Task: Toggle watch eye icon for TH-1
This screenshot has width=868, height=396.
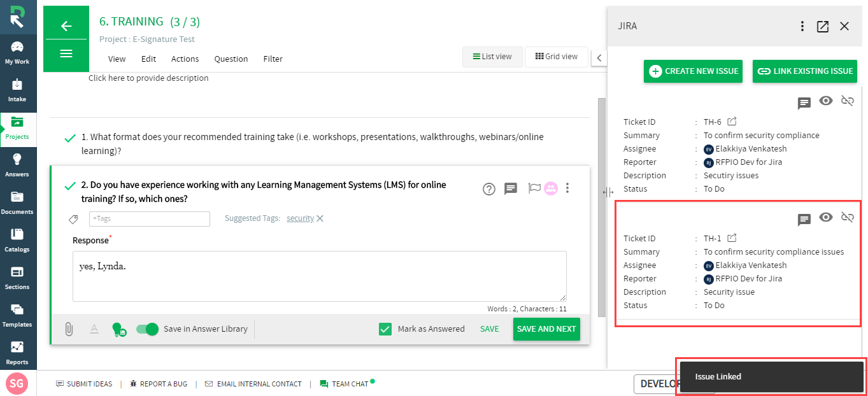Action: coord(826,217)
